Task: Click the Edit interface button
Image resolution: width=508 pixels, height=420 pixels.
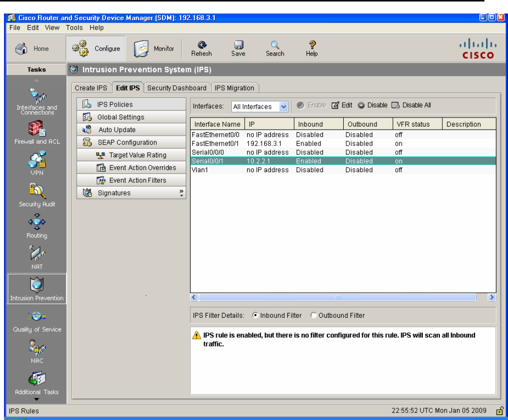Action: [342, 105]
